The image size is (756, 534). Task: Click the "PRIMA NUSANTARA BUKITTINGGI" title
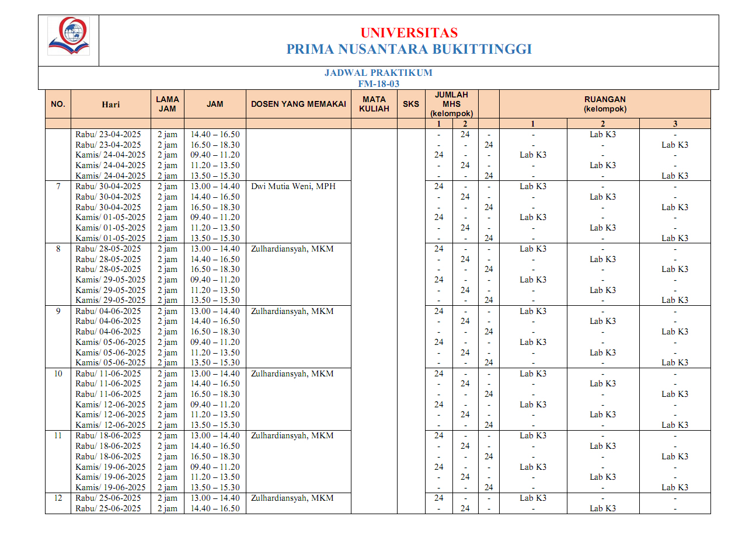[x=409, y=49]
